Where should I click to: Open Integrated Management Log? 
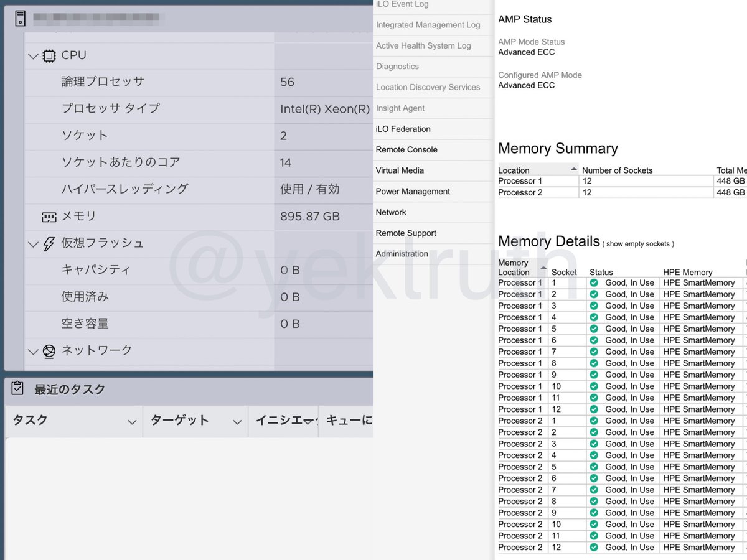pyautogui.click(x=428, y=25)
